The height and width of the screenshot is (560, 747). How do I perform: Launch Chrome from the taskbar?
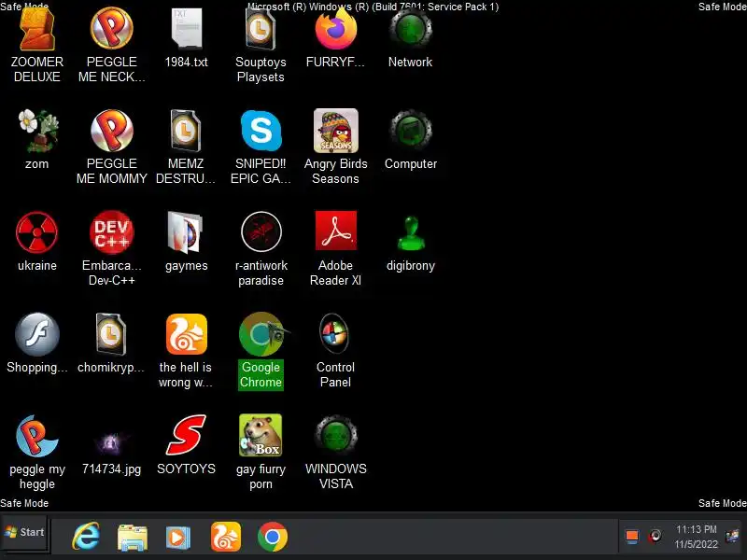click(273, 537)
